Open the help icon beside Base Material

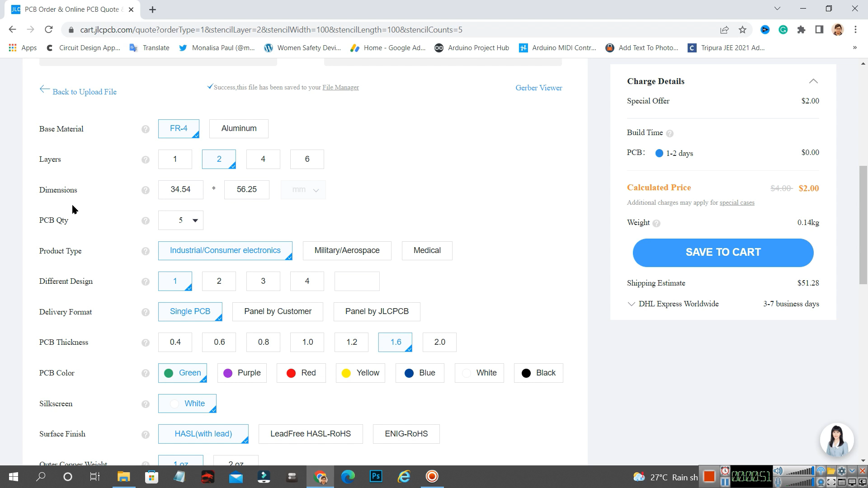(x=146, y=129)
